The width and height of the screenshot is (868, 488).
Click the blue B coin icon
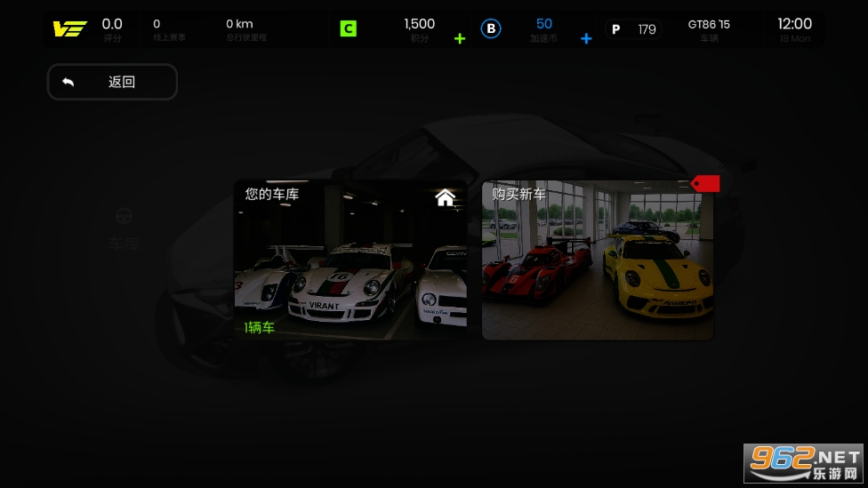491,28
